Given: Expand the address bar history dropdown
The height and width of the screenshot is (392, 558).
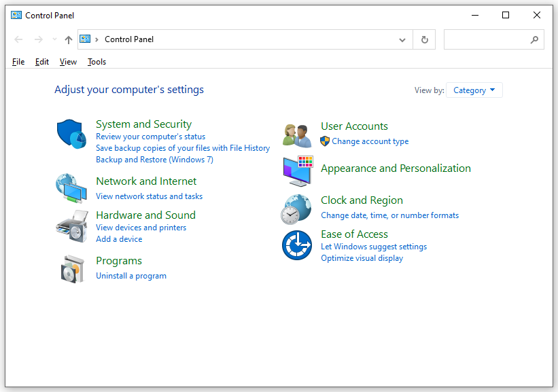Looking at the screenshot, I should coord(402,39).
